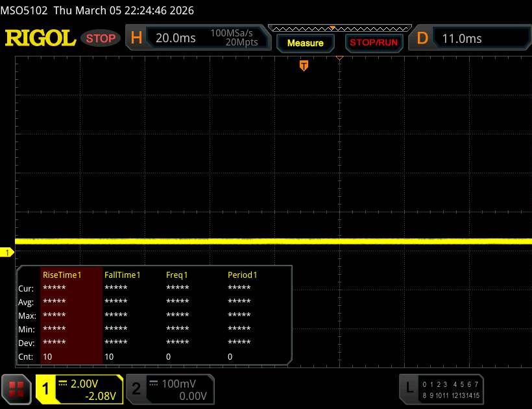This screenshot has width=532, height=409.
Task: Click the channel 1 ground level marker
Action: coord(8,252)
